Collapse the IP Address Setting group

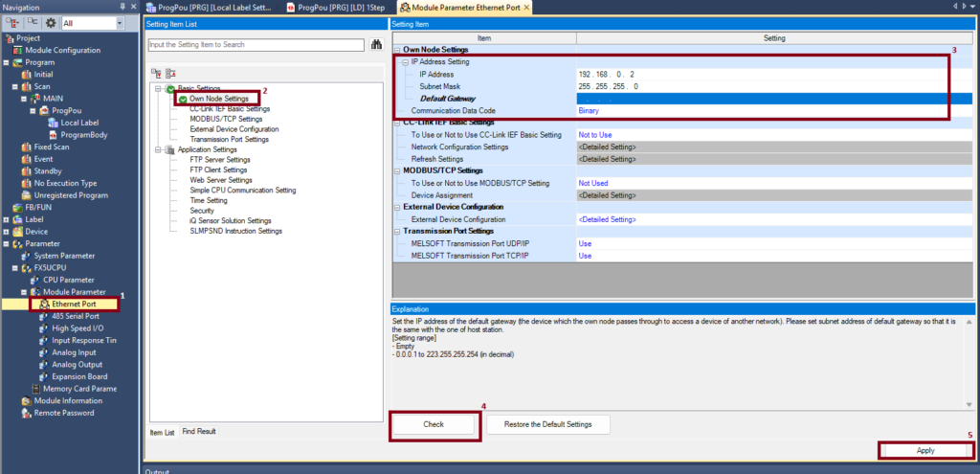click(x=405, y=62)
